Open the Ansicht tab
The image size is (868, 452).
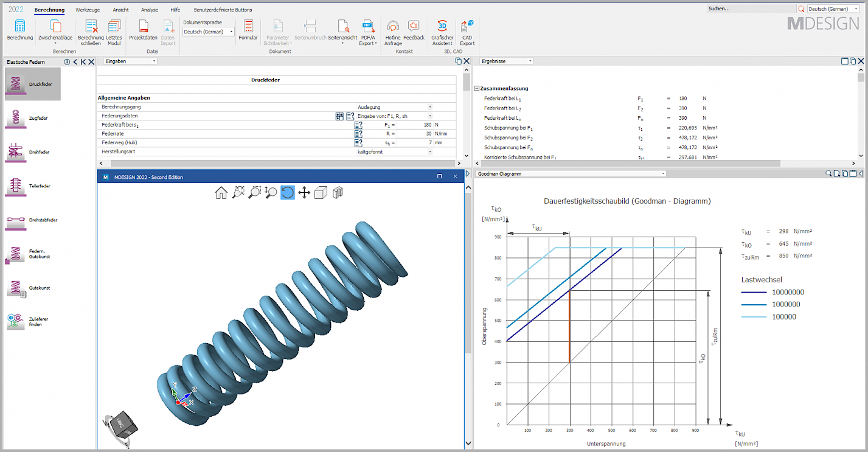(120, 10)
